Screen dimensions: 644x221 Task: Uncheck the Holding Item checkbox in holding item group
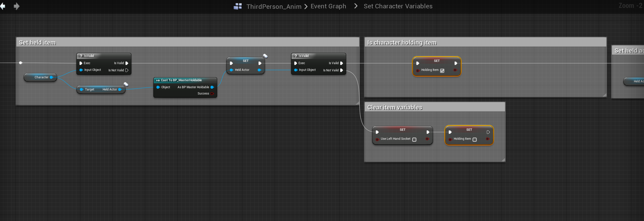coord(442,71)
